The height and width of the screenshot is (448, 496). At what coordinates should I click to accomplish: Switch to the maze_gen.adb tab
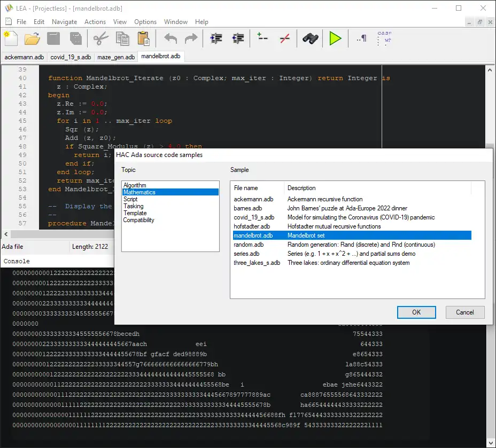tap(116, 57)
